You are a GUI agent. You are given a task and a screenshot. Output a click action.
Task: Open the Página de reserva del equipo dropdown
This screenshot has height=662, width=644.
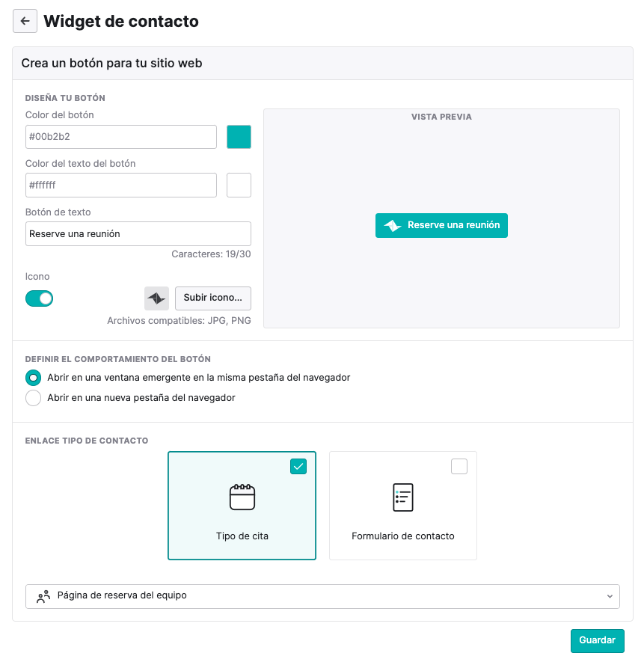322,596
